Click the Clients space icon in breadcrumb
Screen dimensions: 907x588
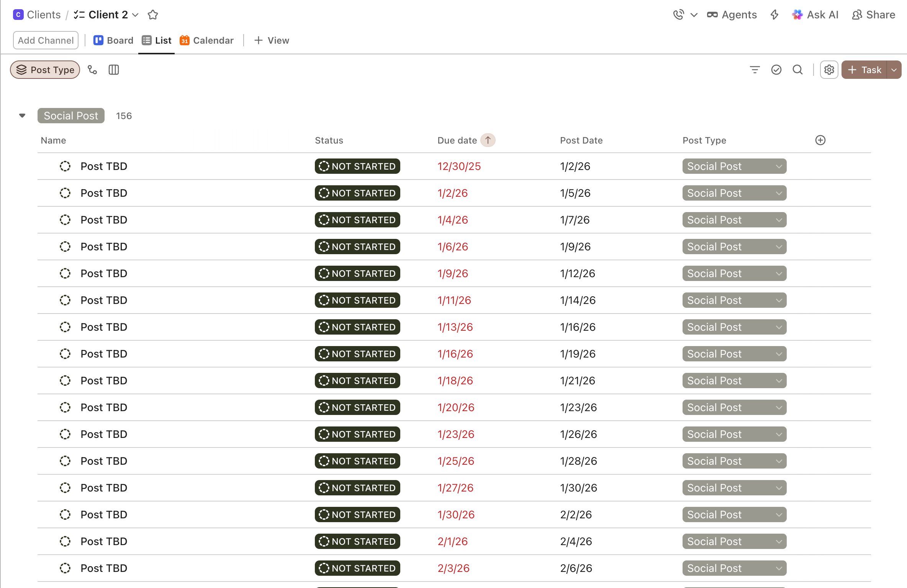point(18,15)
